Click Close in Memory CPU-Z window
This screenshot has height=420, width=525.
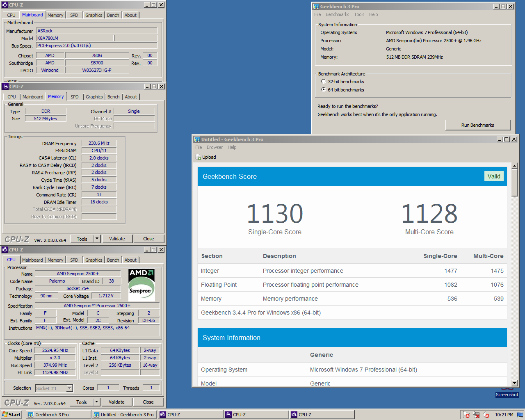(x=148, y=239)
